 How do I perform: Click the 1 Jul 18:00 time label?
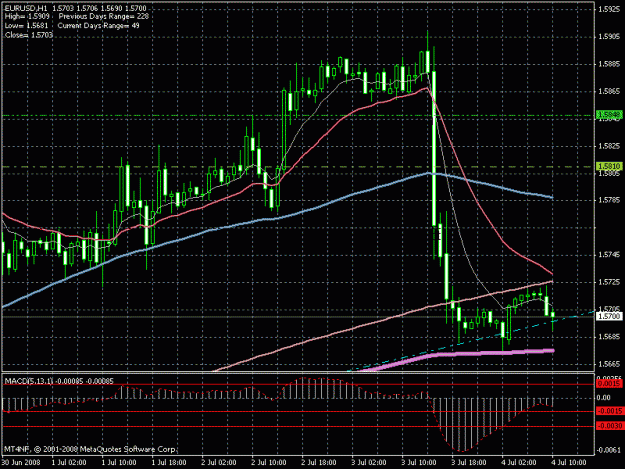(x=169, y=462)
